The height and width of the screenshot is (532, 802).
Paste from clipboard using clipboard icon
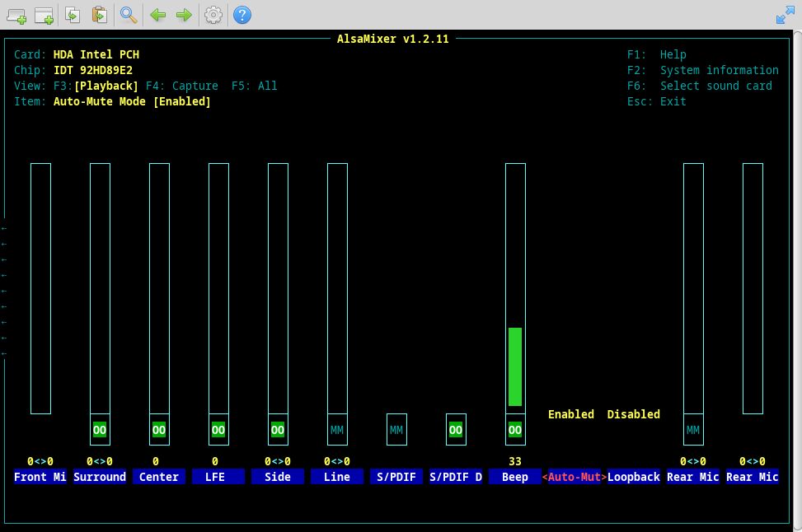[x=99, y=15]
